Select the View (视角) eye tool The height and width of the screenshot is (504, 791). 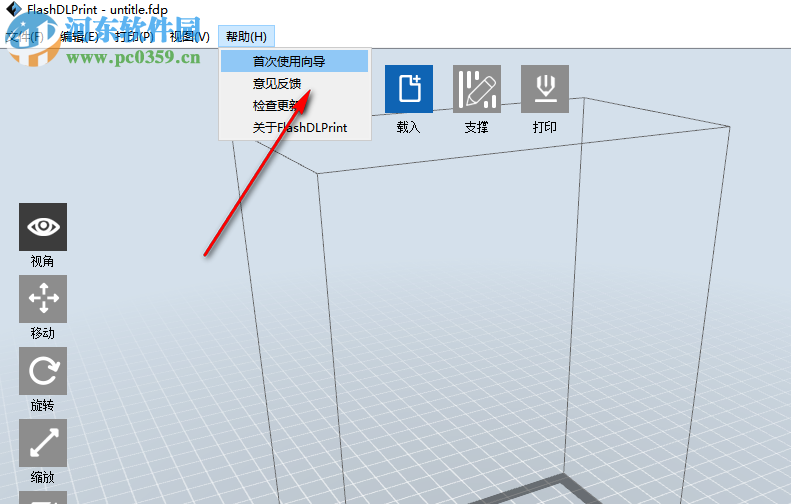click(x=43, y=227)
